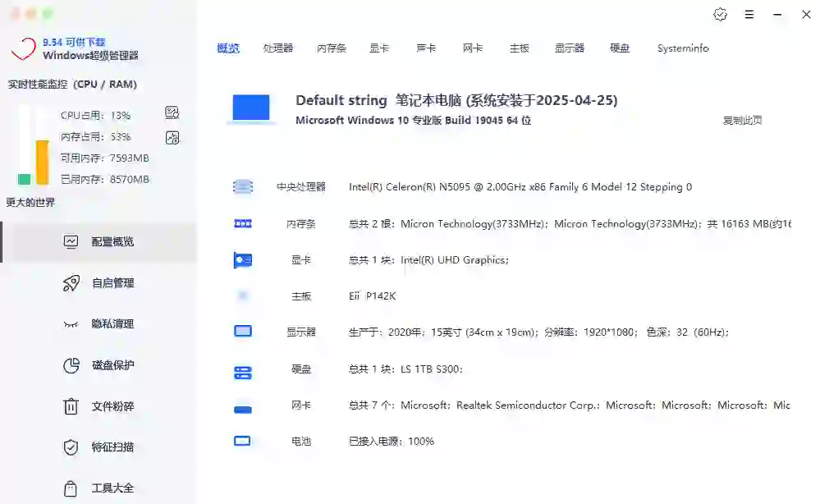Screen dimensions: 820x504
Task: Click the pie chart icon for 磁盘保护
Action: [71, 365]
